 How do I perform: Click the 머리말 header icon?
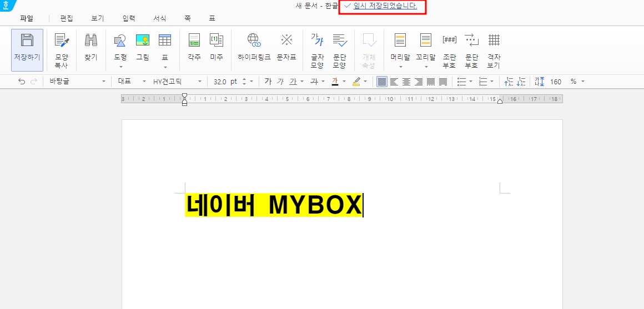pyautogui.click(x=400, y=40)
